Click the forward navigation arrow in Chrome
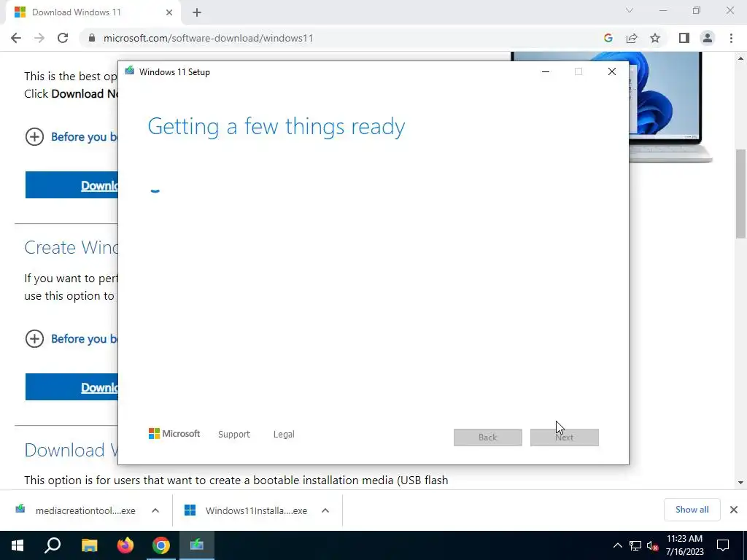Viewport: 747px width, 560px height. click(39, 38)
